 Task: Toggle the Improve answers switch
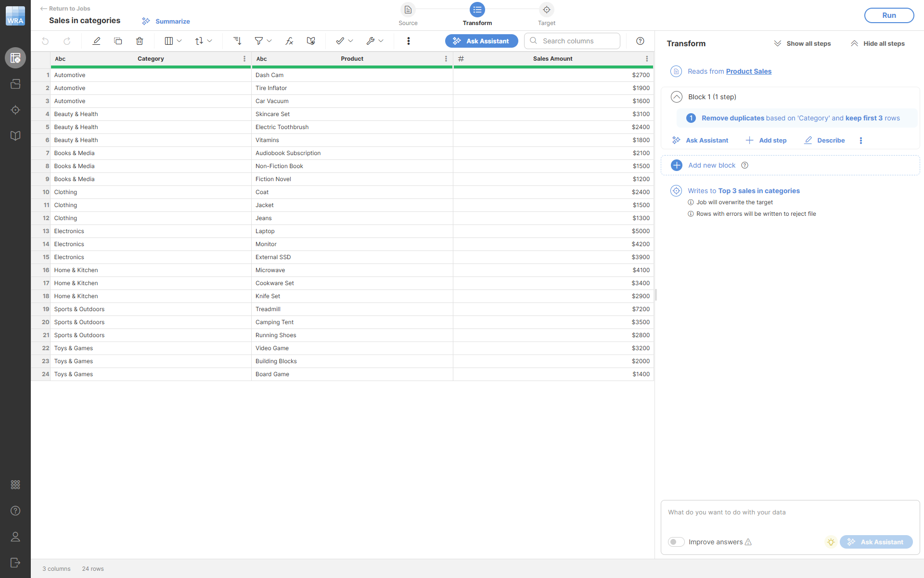676,542
